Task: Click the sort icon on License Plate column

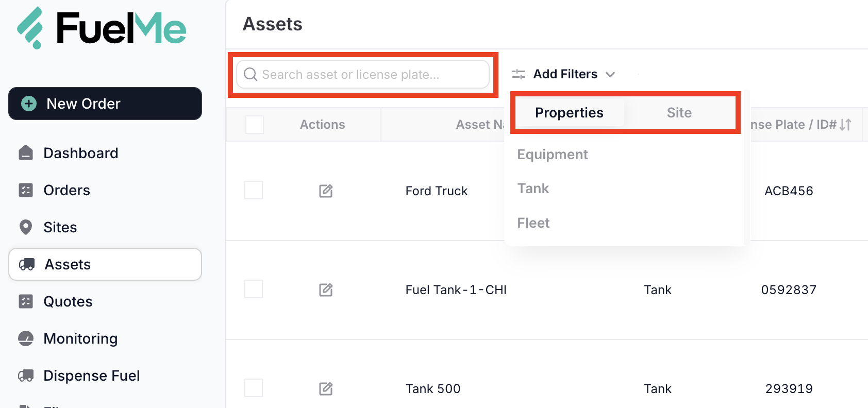Action: [x=845, y=125]
